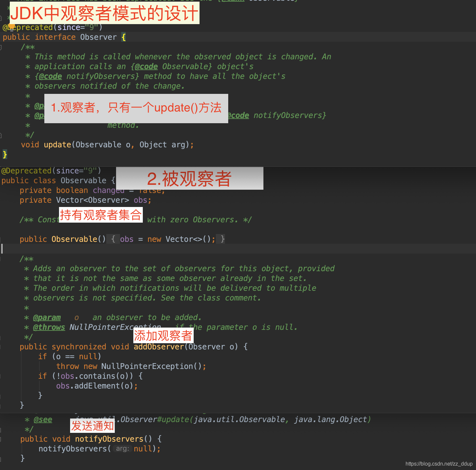The image size is (476, 470).
Task: Click 'Object arg' parameter in update signature
Action: [162, 145]
